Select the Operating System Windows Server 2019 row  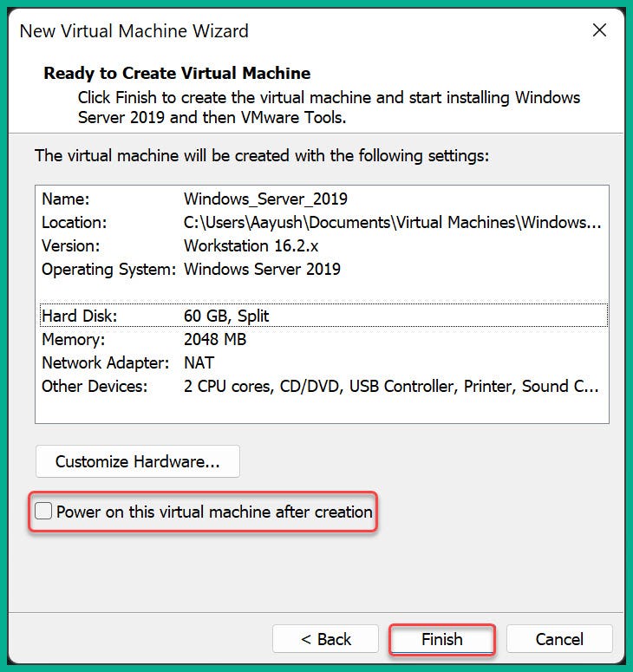click(x=323, y=269)
